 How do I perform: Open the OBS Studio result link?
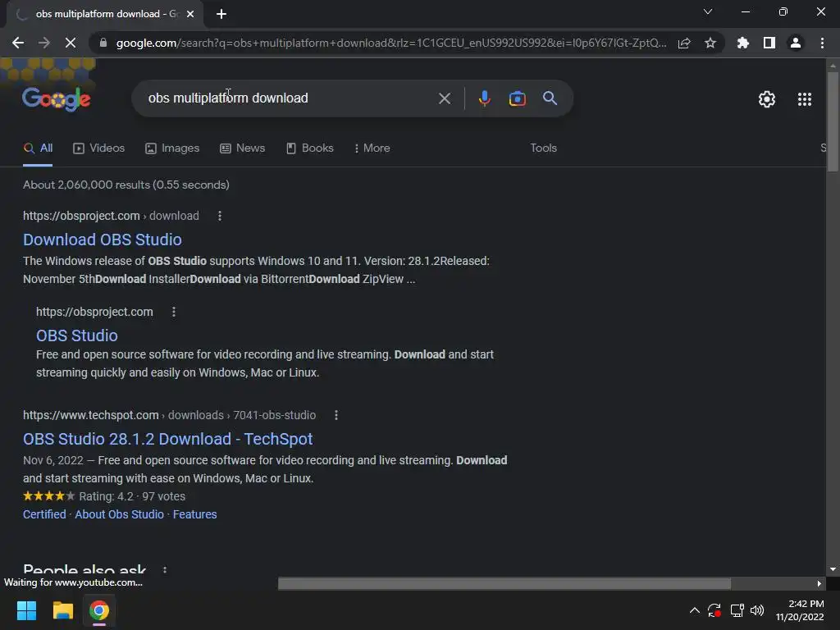click(x=76, y=336)
